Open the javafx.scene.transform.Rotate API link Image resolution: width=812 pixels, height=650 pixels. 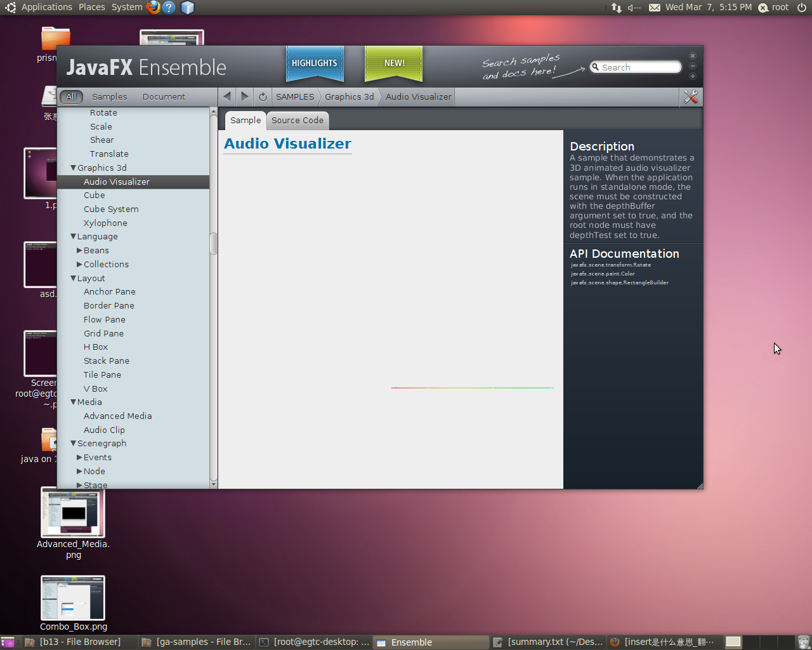[x=610, y=265]
